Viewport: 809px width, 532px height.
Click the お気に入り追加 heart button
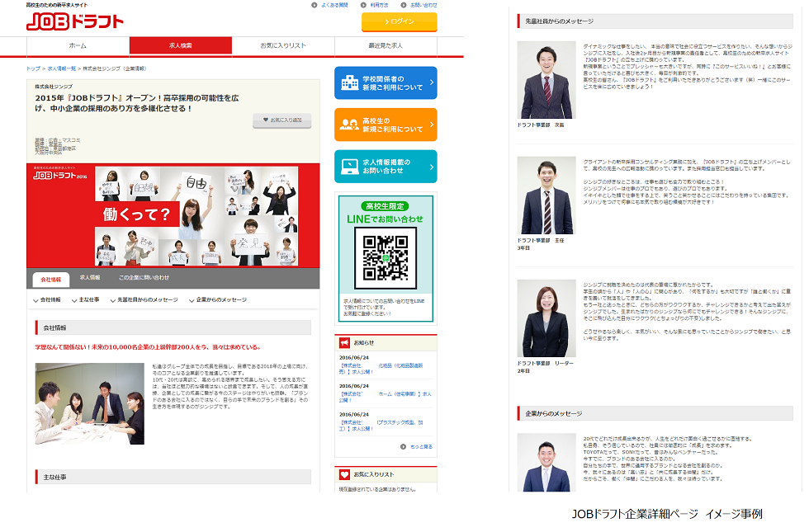[281, 120]
